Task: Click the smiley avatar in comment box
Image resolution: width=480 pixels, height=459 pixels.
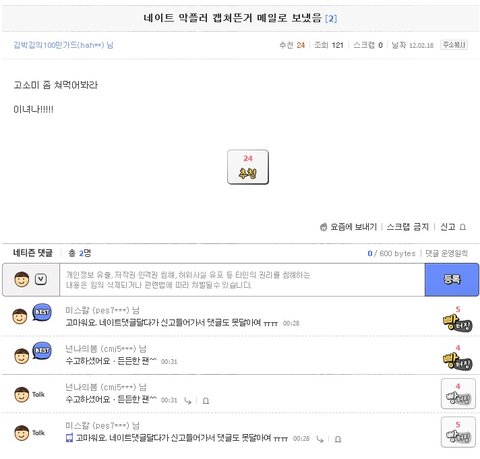Action: [22, 279]
